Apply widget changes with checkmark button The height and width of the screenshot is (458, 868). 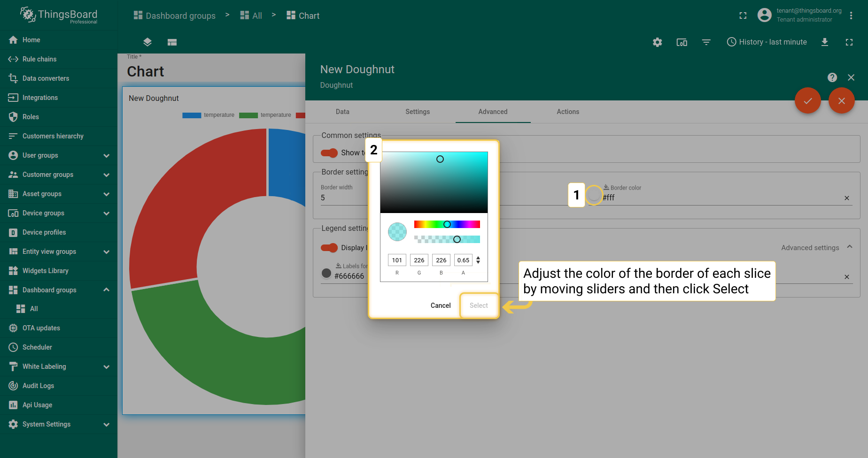[x=807, y=100]
